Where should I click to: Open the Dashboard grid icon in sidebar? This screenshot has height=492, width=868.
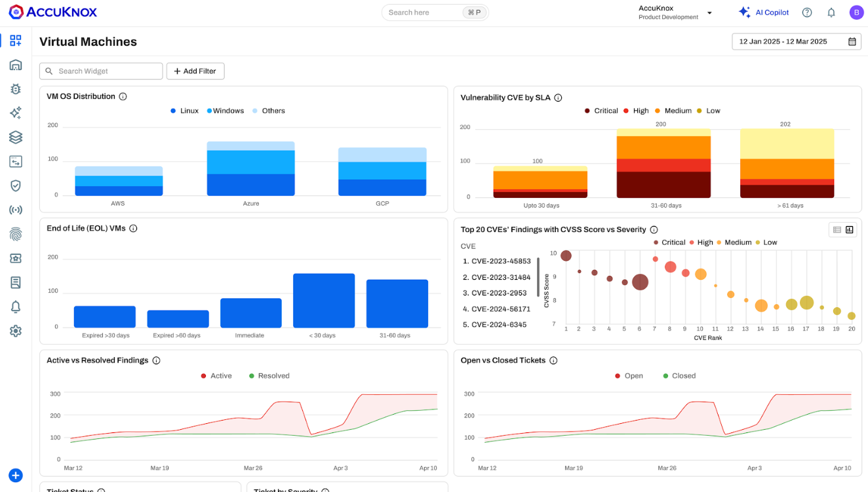16,41
